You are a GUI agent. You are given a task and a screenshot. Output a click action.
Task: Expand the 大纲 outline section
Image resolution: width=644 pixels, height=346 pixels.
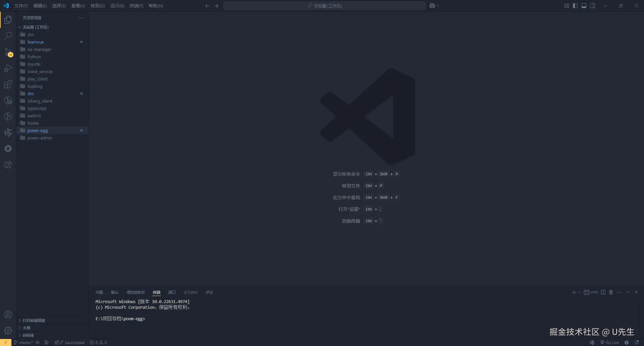coord(52,328)
